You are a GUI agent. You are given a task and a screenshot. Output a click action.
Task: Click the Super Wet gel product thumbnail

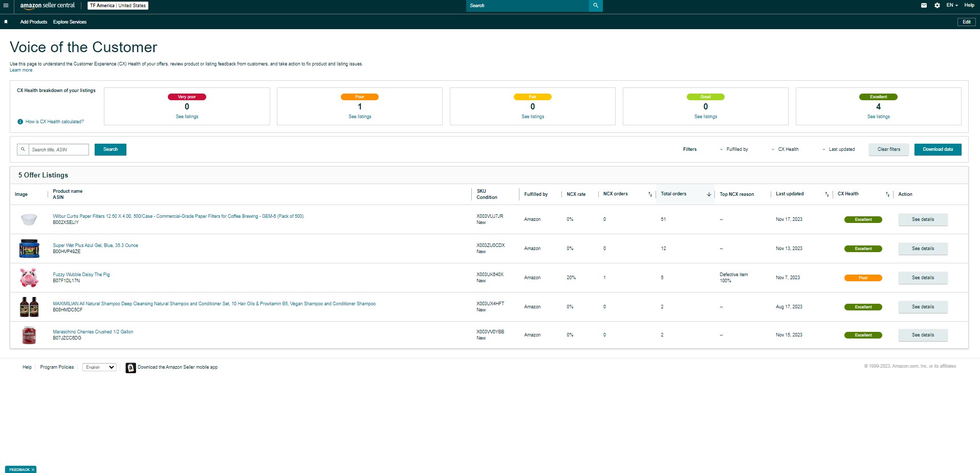(29, 249)
